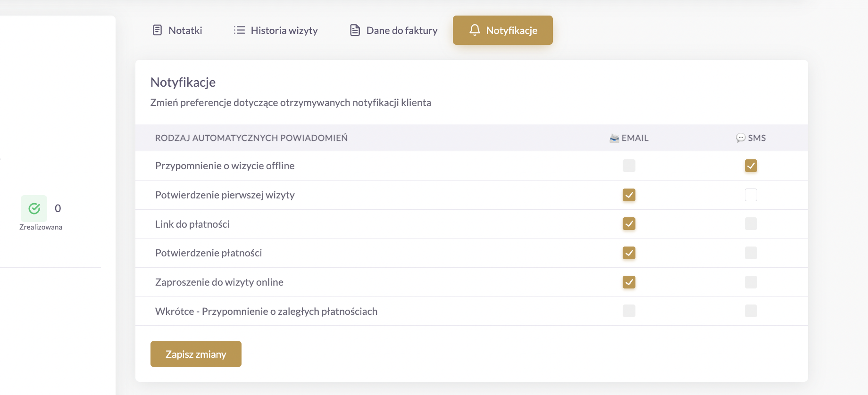Toggle Email for Przypomnienie o wizycie offline
The width and height of the screenshot is (868, 395).
(629, 166)
